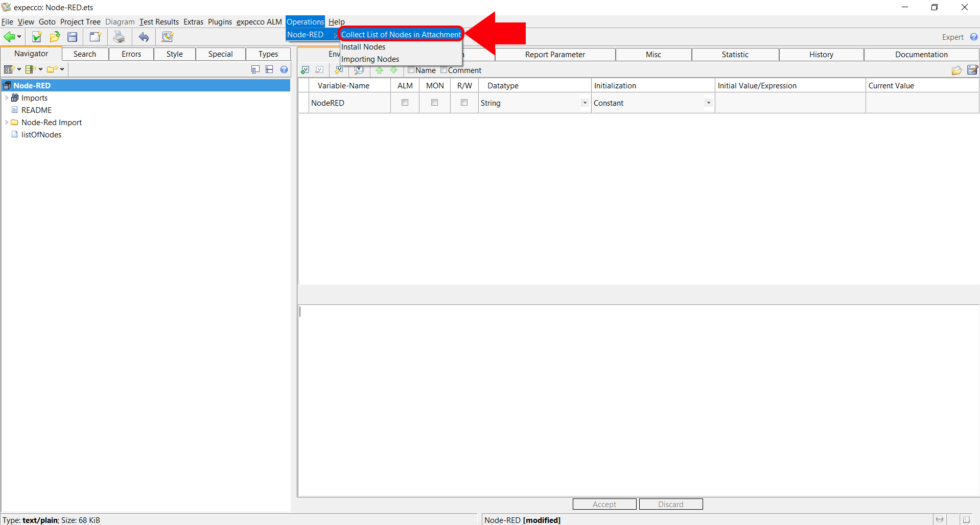Open the Datatype String dropdown
The width and height of the screenshot is (980, 525).
point(585,103)
